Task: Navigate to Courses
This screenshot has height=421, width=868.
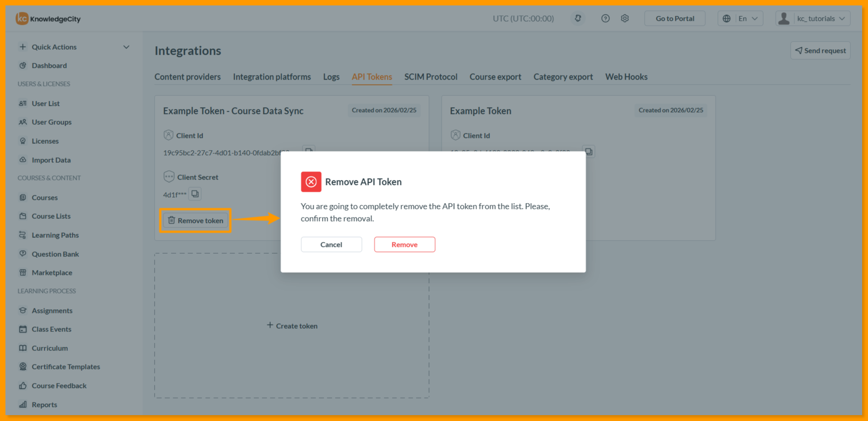Action: coord(45,198)
